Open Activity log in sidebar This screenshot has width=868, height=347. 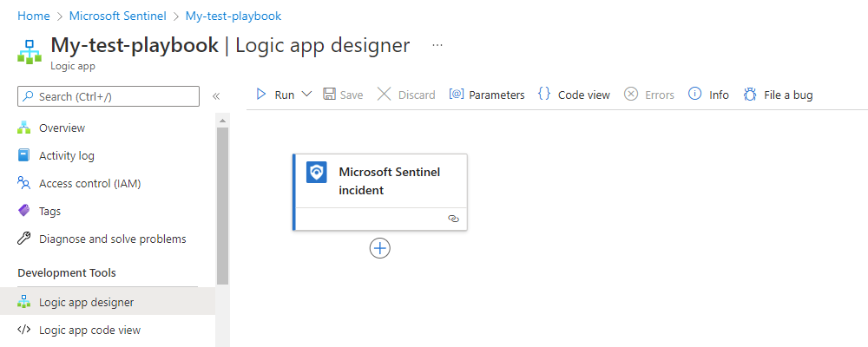[x=66, y=156]
